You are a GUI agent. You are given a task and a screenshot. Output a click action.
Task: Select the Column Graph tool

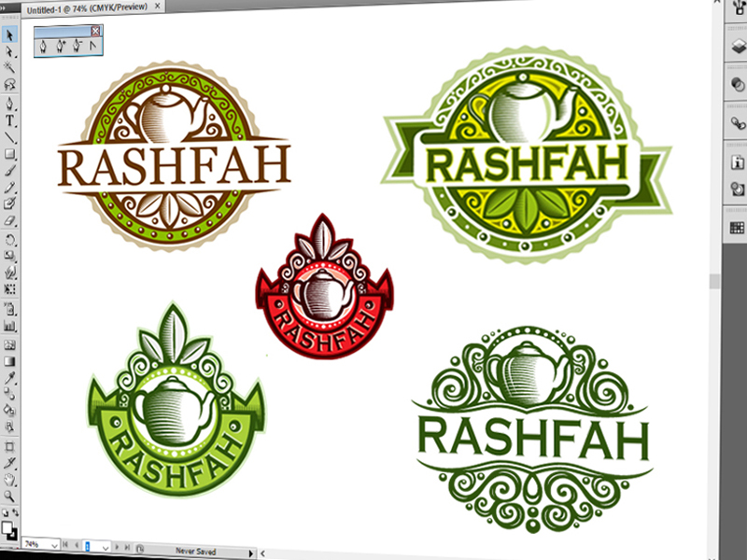pos(9,327)
